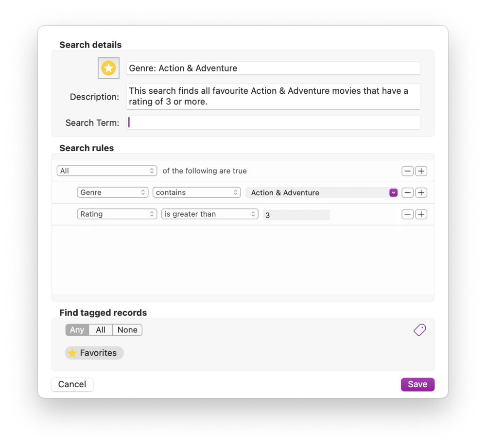Click the plus button in the All row
The image size is (486, 448).
(x=421, y=171)
